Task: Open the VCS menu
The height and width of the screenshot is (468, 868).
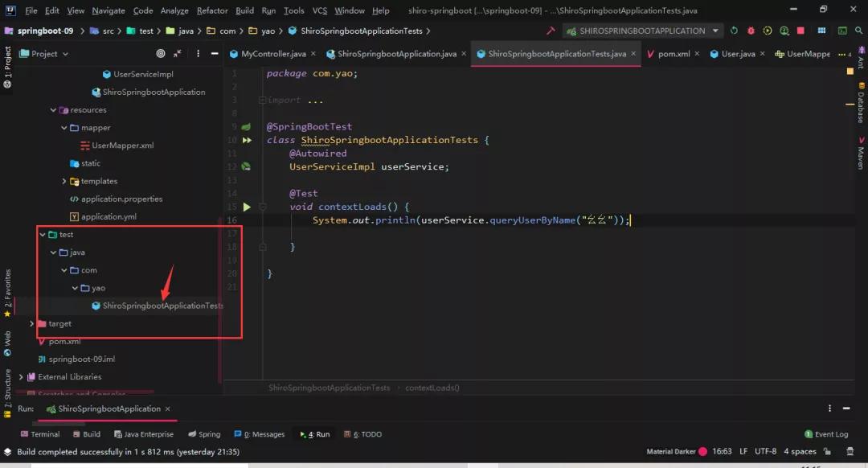Action: coord(319,10)
